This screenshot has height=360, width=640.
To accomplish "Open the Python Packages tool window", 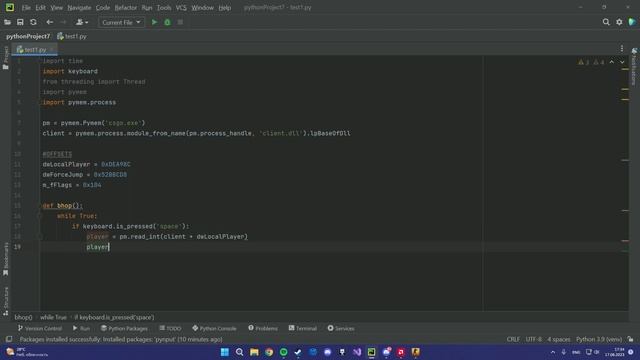I will pyautogui.click(x=124, y=328).
